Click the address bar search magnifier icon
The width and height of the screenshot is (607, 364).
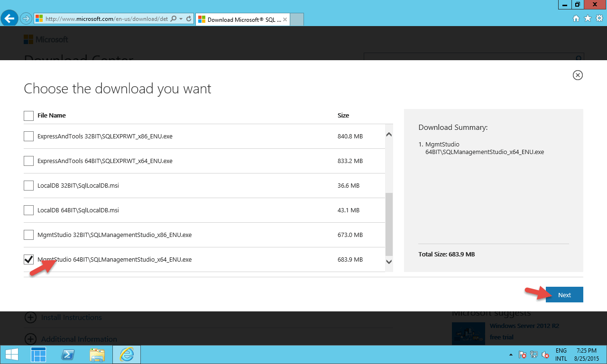coord(173,19)
